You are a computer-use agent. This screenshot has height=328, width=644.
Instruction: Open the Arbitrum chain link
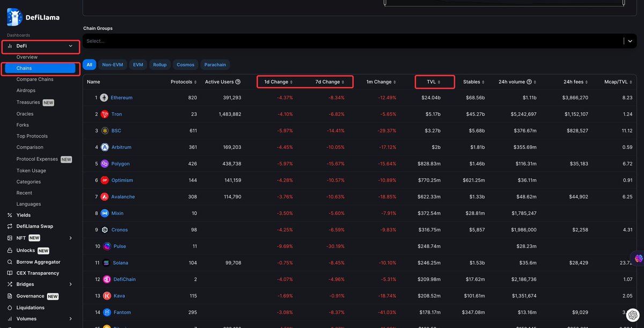coord(121,147)
